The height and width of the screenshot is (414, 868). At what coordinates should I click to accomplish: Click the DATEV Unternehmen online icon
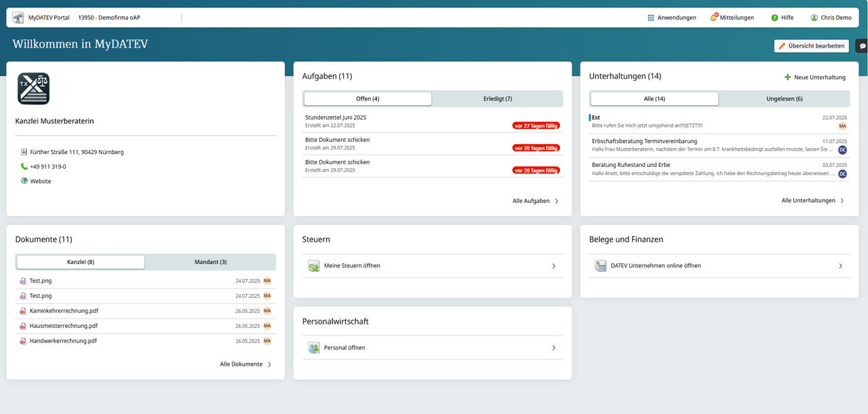coord(600,266)
